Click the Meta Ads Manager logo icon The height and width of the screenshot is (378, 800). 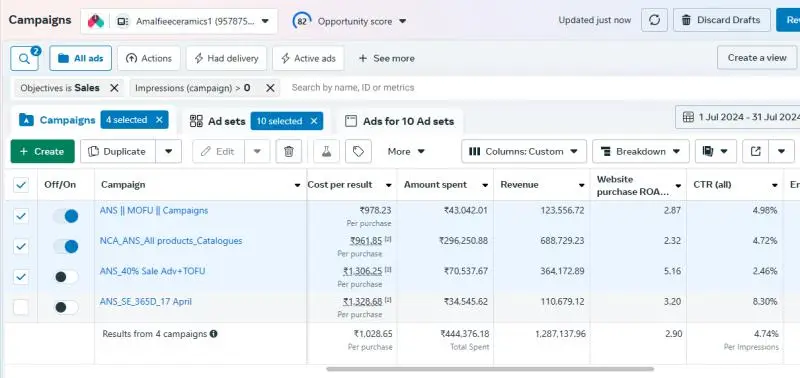(x=95, y=21)
